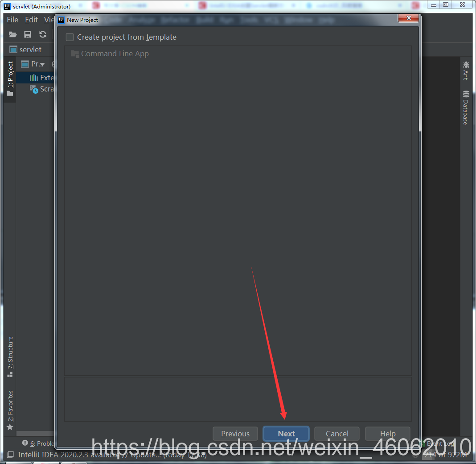Click the Problems warning icon

(x=25, y=443)
